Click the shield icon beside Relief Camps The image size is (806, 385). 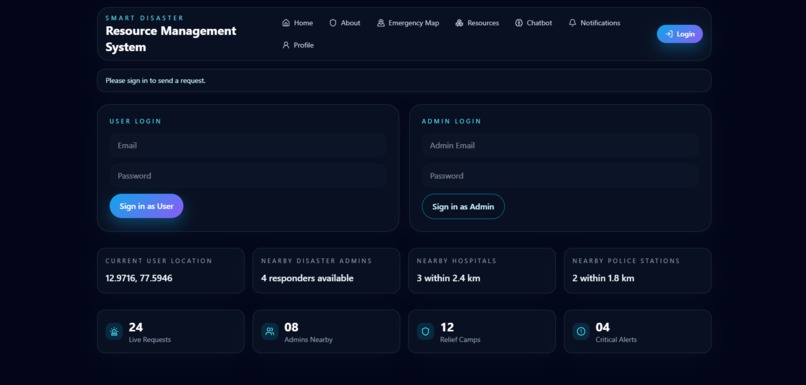425,332
